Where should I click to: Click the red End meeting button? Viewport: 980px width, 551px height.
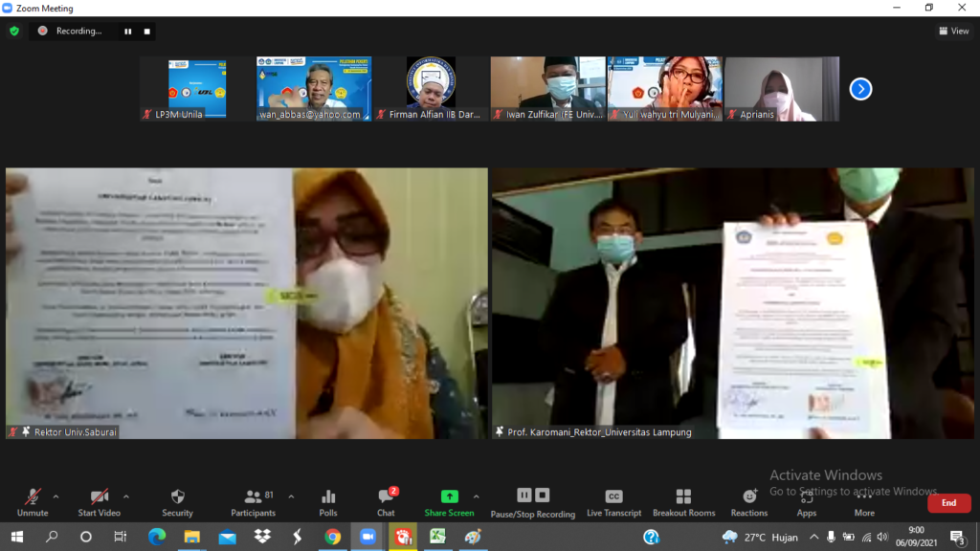click(948, 503)
